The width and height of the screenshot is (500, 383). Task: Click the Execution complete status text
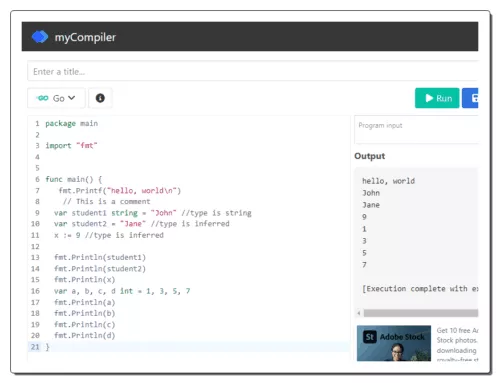tap(420, 289)
